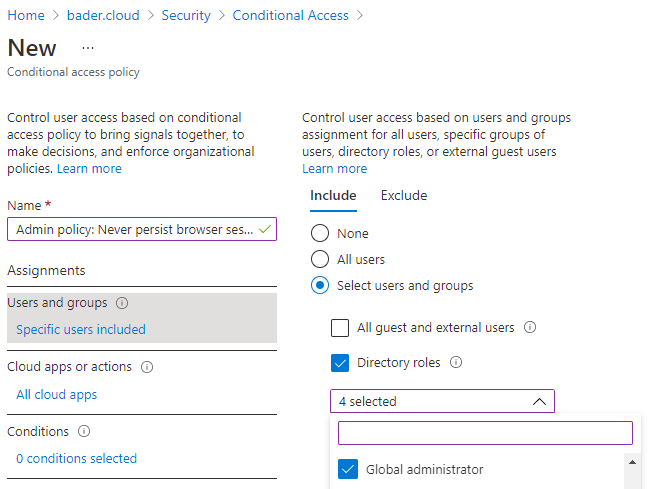Select the None radio button
This screenshot has width=648, height=489.
click(x=320, y=233)
